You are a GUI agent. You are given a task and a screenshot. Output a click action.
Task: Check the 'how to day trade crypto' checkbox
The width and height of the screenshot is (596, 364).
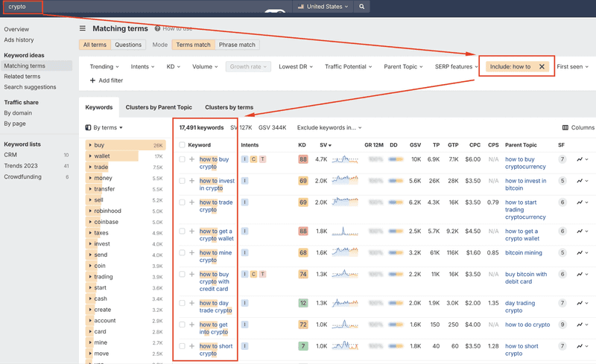click(182, 303)
